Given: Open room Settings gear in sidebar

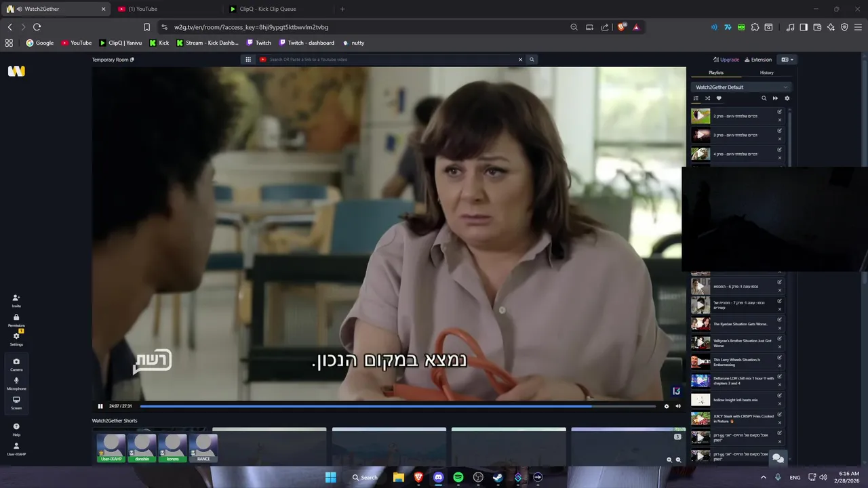Looking at the screenshot, I should 16,339.
